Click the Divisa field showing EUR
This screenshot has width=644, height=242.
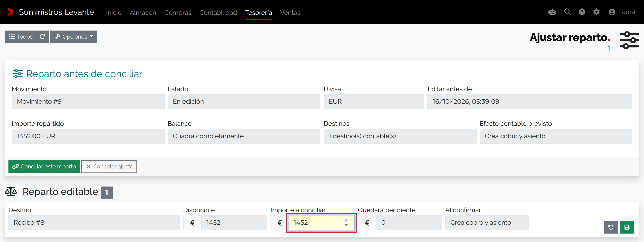[374, 102]
